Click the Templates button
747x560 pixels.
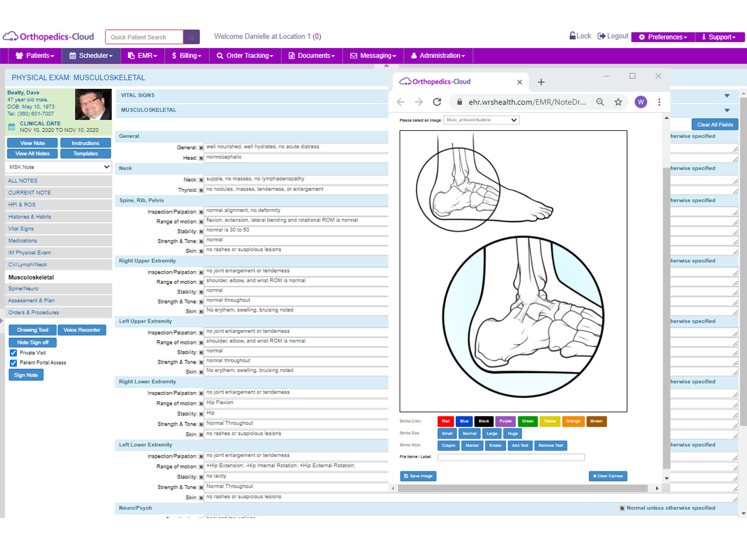pyautogui.click(x=85, y=154)
